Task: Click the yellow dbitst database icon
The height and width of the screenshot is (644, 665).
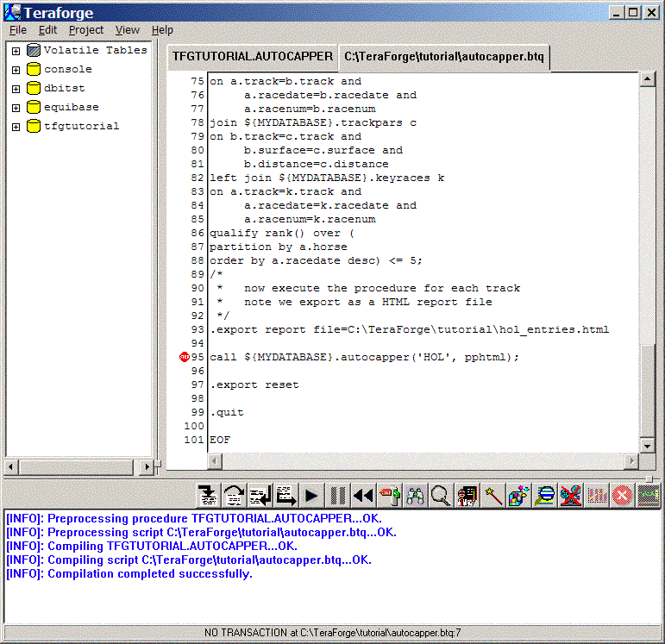Action: (x=34, y=88)
